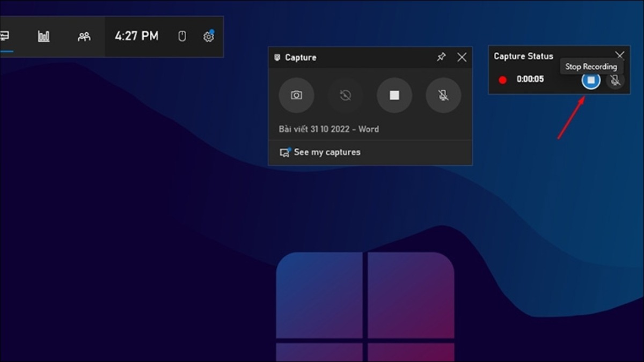Open Game Bar settings gear
Viewport: 644px width, 362px height.
click(208, 36)
